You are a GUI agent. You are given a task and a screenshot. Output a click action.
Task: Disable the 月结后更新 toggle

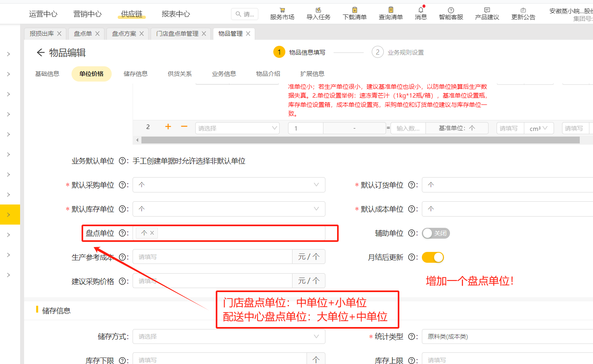coord(433,257)
